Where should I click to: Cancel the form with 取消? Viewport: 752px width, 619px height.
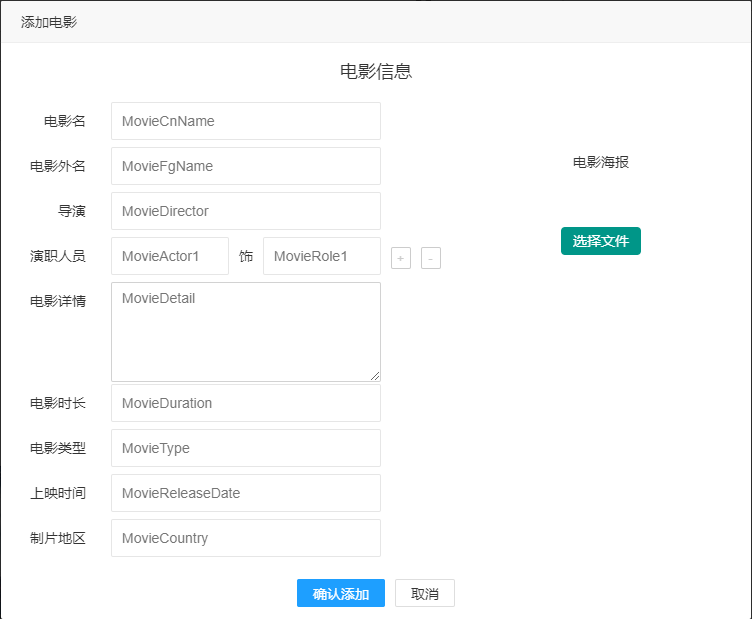[425, 594]
